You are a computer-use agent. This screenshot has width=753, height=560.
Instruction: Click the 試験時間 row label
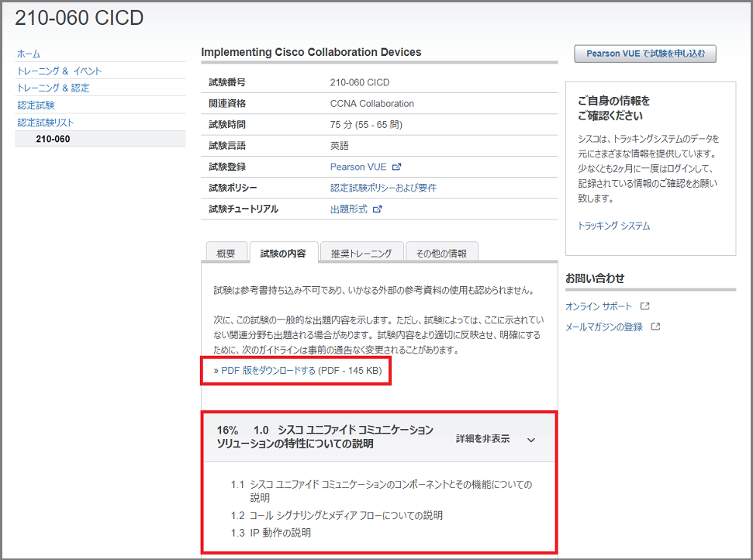(x=227, y=125)
